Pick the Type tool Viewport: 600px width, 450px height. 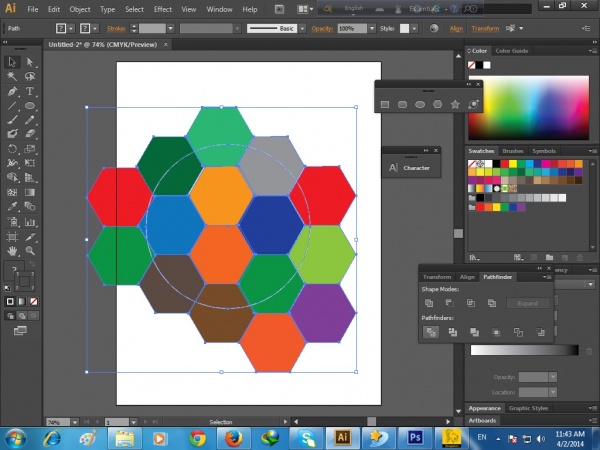tap(30, 91)
